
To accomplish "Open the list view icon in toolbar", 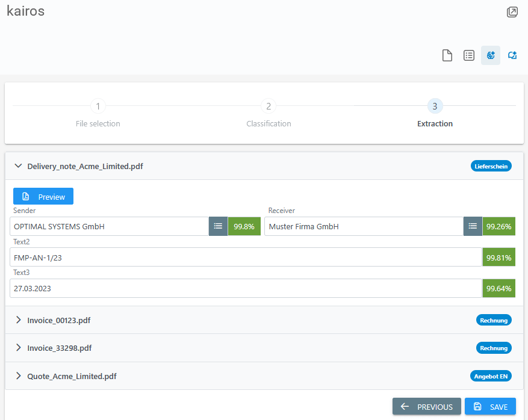I will pyautogui.click(x=469, y=55).
